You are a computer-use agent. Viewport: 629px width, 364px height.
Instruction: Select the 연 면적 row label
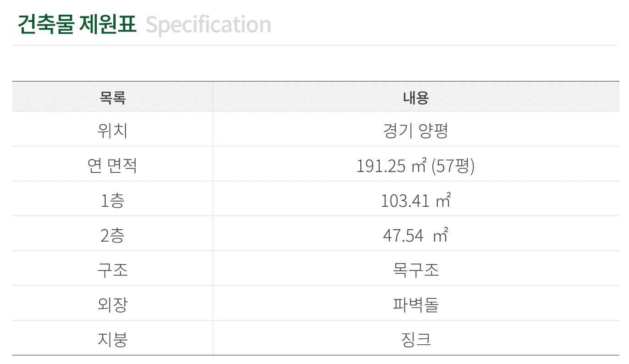tap(112, 165)
